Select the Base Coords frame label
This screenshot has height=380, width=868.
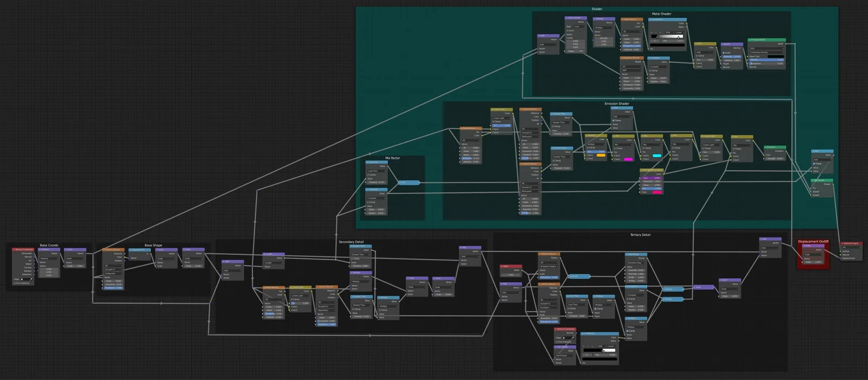(49, 245)
